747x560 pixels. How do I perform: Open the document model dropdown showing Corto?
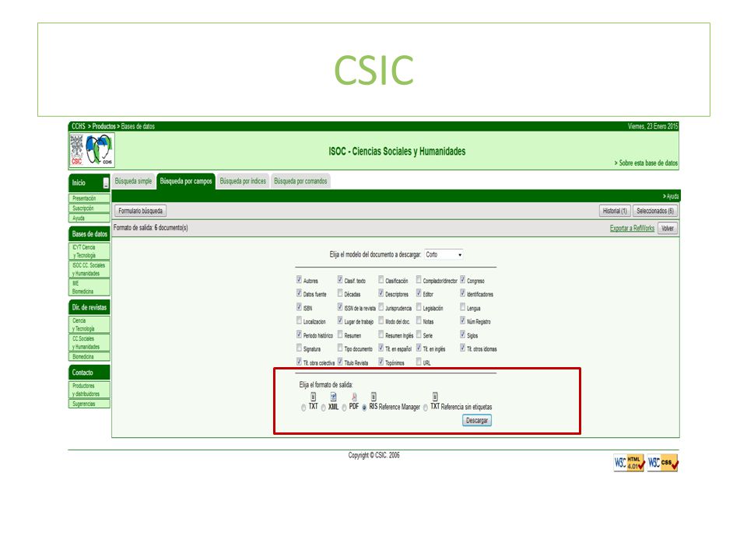[444, 255]
